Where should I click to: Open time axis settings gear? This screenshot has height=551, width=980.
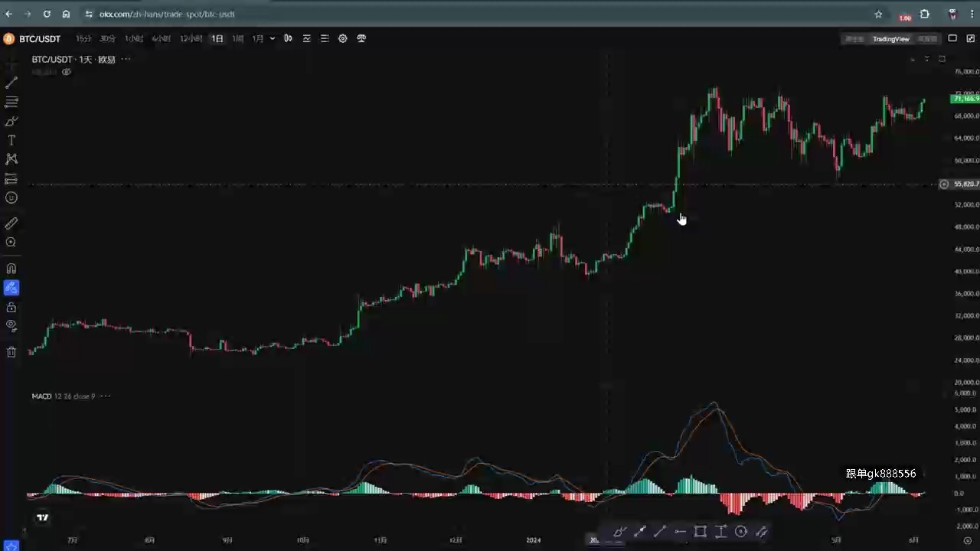pos(968,540)
